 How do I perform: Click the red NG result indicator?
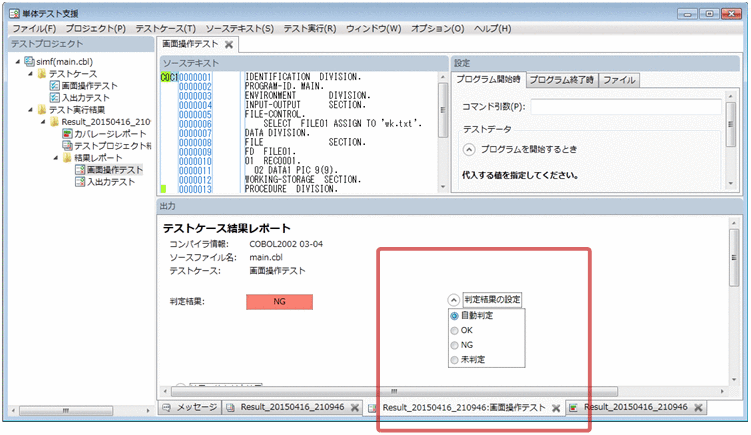point(279,302)
